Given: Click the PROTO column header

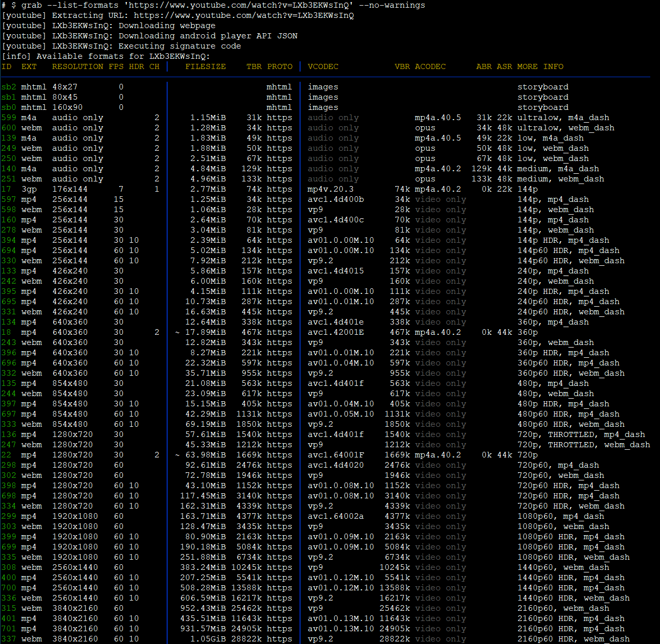Looking at the screenshot, I should pyautogui.click(x=280, y=66).
